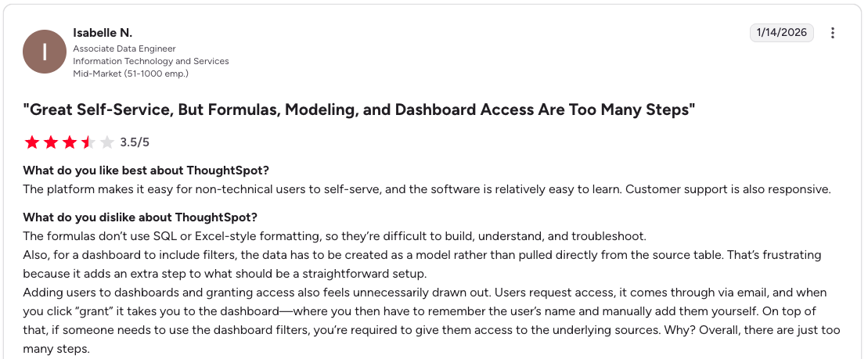The width and height of the screenshot is (868, 359).
Task: Open reviewer name Isabelle N. profile
Action: pos(103,33)
